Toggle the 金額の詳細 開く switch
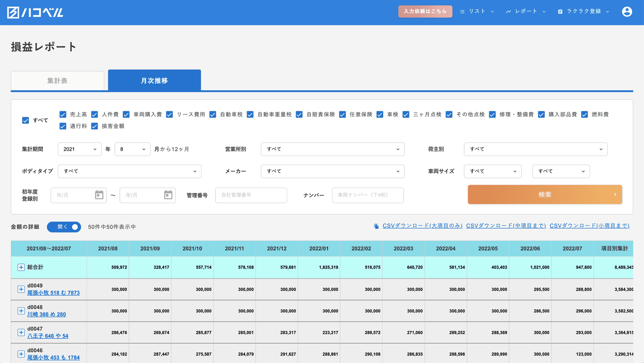This screenshot has height=363, width=644. (64, 227)
